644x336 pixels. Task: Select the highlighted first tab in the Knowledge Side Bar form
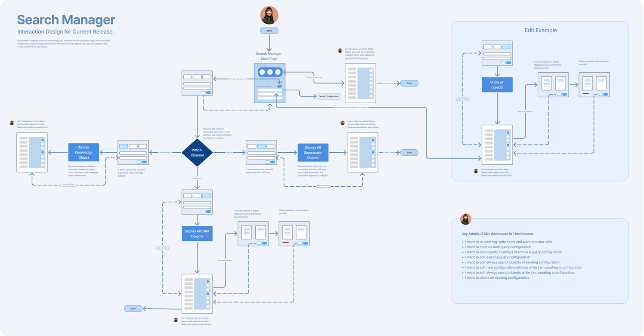click(124, 146)
